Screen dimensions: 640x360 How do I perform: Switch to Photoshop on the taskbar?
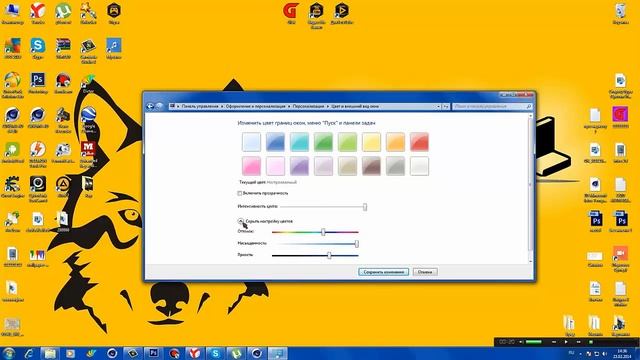pyautogui.click(x=153, y=353)
